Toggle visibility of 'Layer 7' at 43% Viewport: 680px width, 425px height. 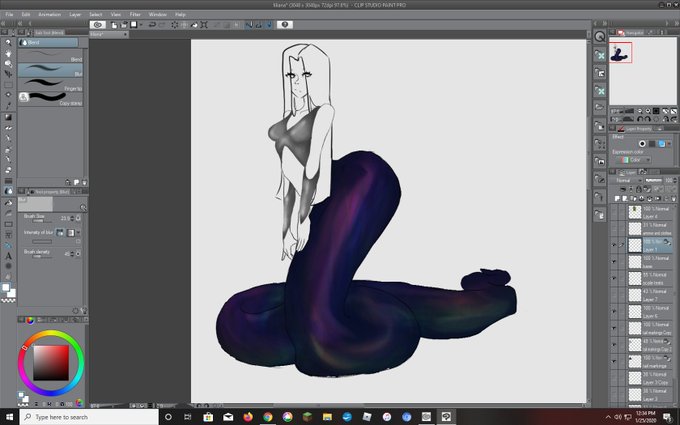coord(614,295)
